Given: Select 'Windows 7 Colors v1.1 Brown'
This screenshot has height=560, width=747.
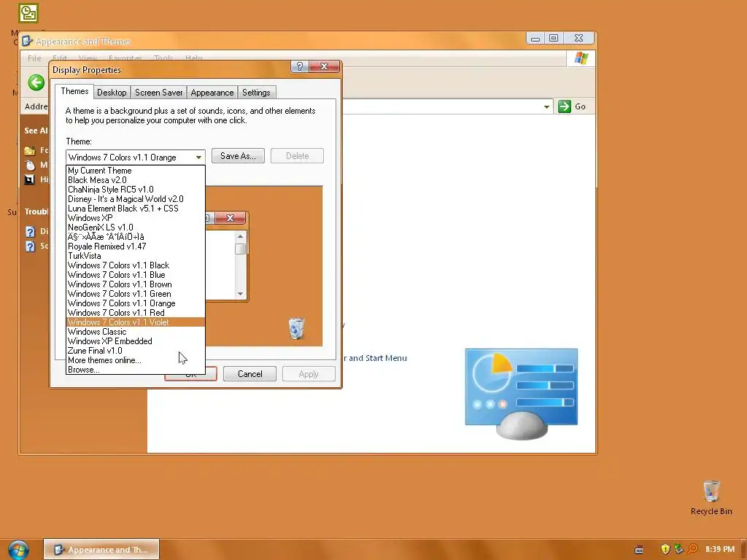Looking at the screenshot, I should click(135, 284).
